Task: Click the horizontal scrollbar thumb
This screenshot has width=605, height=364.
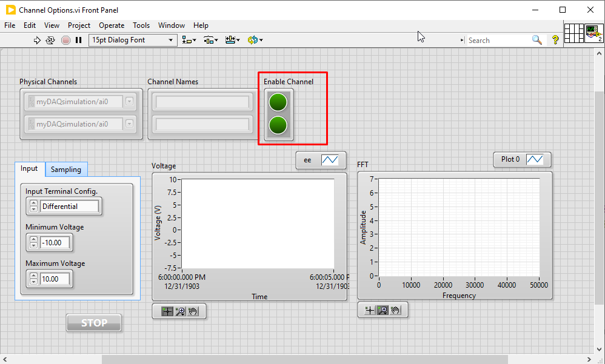Action: click(305, 359)
